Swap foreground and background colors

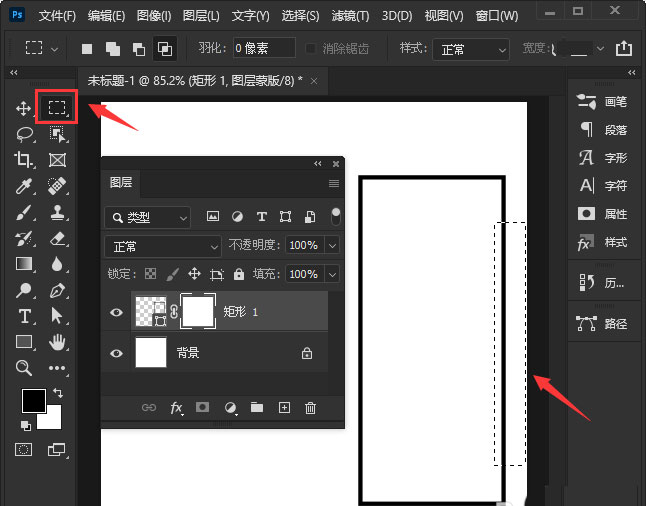pos(58,393)
